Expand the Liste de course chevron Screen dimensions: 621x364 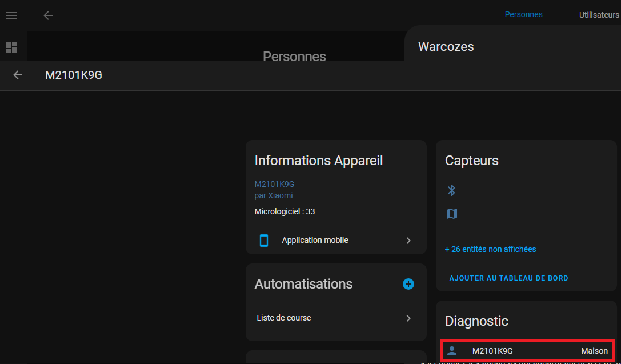pyautogui.click(x=408, y=318)
